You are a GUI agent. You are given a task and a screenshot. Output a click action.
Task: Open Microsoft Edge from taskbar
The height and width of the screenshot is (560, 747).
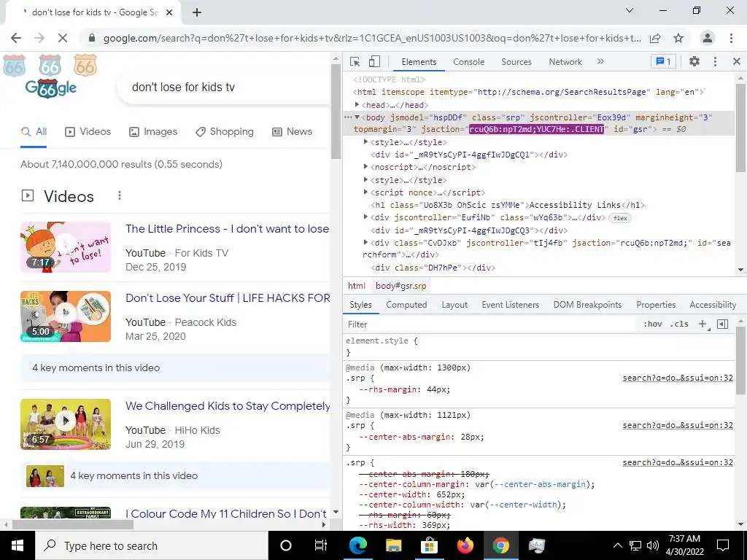(357, 545)
